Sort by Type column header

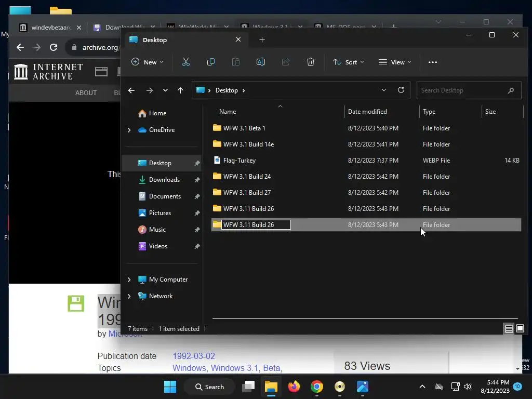[429, 112]
